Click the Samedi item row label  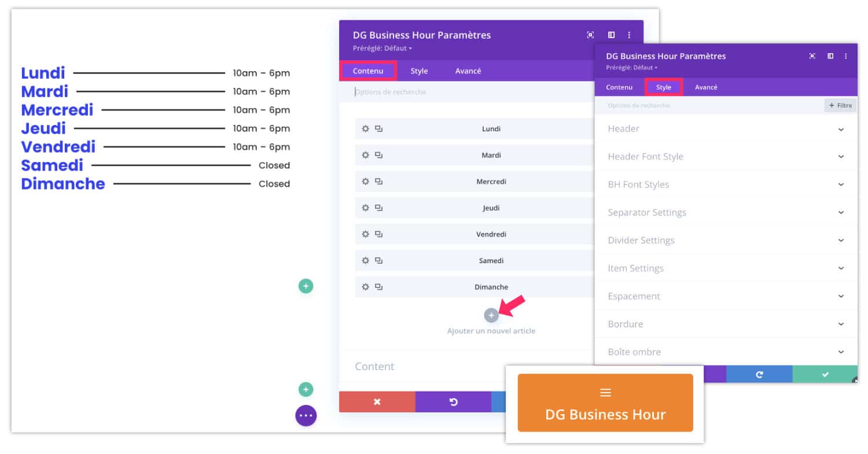pyautogui.click(x=491, y=261)
